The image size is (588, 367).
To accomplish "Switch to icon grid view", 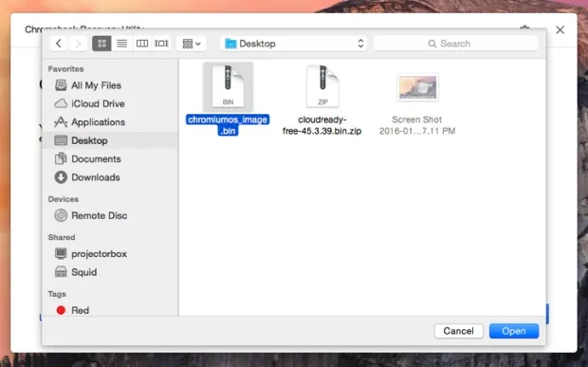I will [x=101, y=44].
